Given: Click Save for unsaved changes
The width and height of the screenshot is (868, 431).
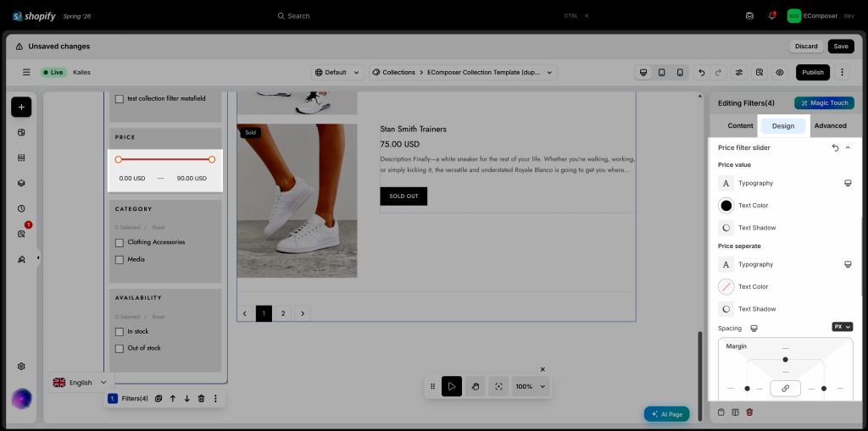Looking at the screenshot, I should 840,46.
